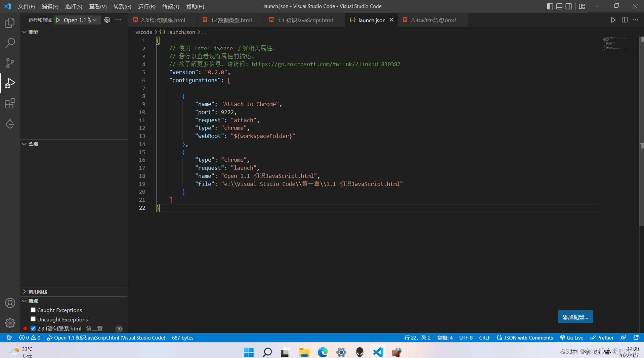Open Windows Start menu
This screenshot has width=644, height=358.
click(249, 352)
